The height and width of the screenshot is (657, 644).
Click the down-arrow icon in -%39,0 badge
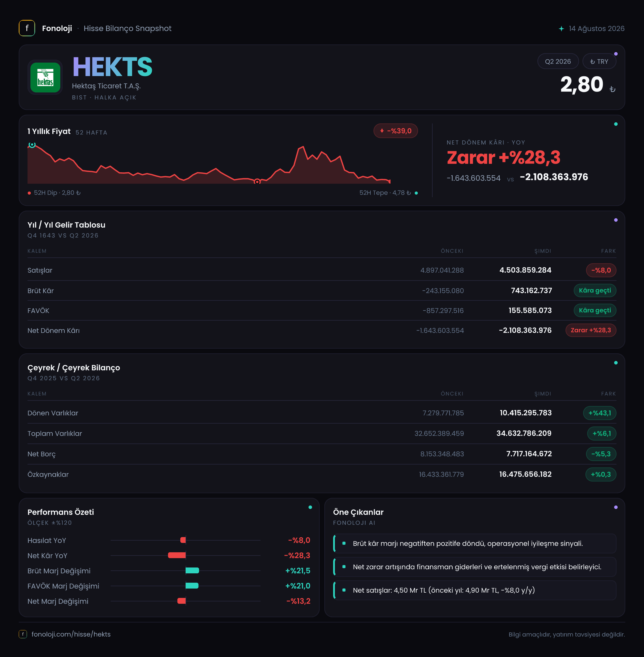coord(382,131)
